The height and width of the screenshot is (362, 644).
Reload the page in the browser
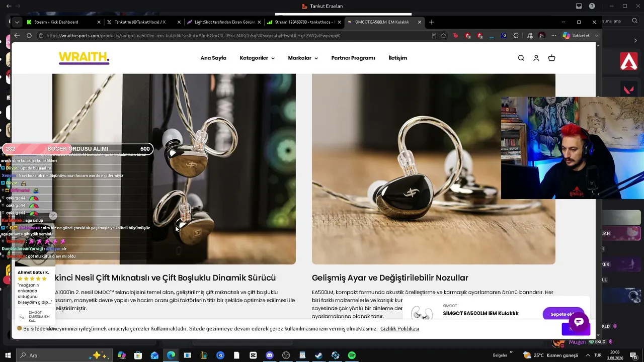click(29, 36)
